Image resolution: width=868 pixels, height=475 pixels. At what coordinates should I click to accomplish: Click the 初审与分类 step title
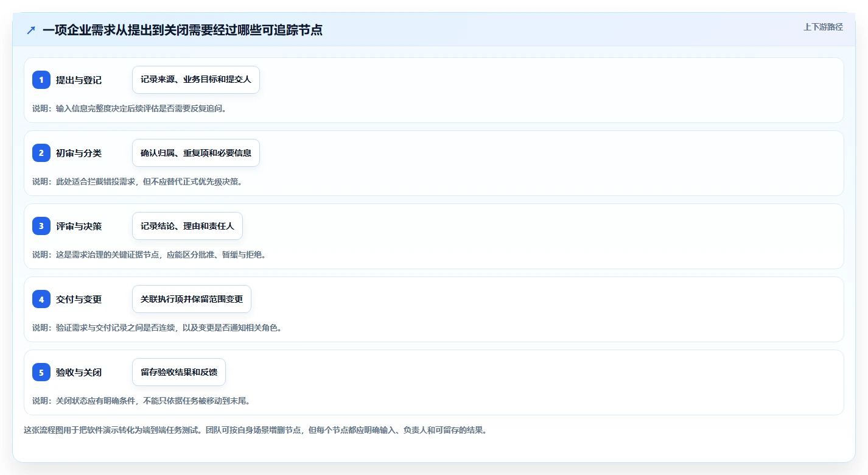(x=79, y=153)
